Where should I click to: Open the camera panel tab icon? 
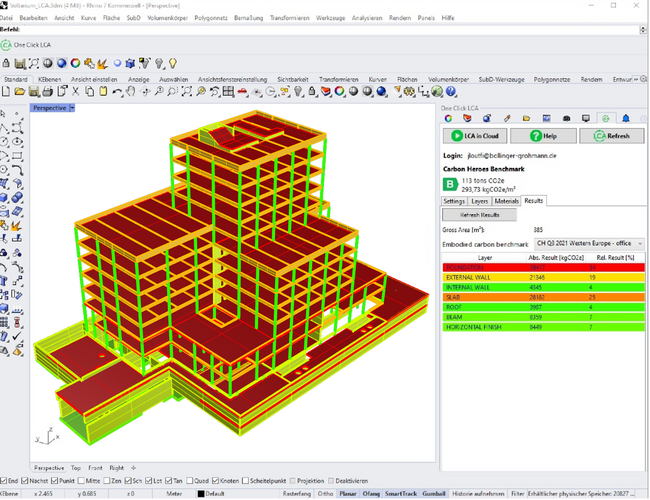coord(566,119)
